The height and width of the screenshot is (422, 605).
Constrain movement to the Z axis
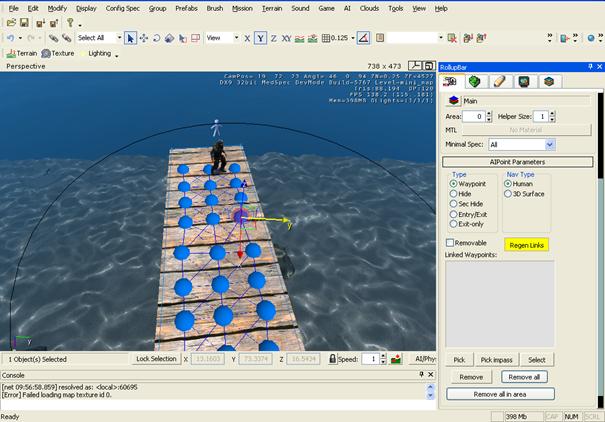click(x=274, y=38)
